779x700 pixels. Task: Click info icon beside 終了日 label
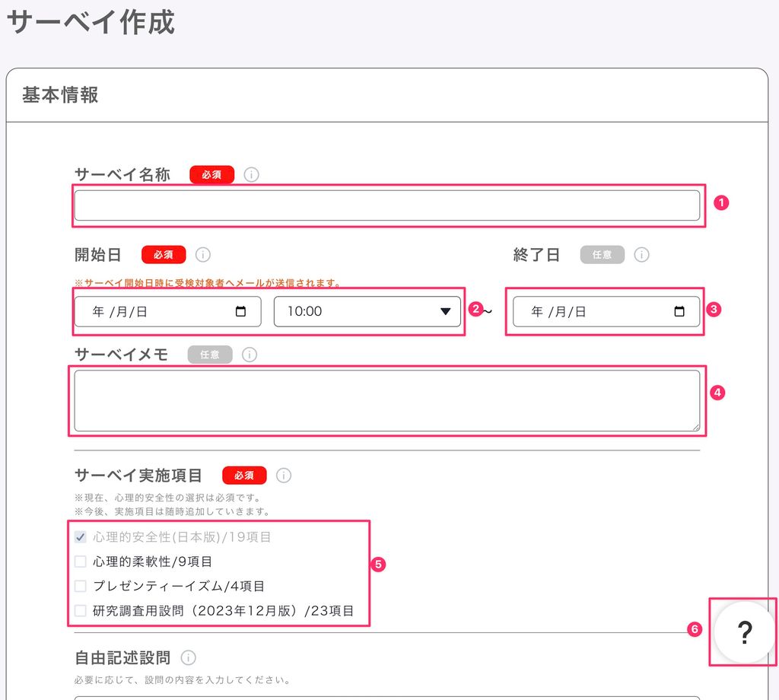(x=641, y=255)
